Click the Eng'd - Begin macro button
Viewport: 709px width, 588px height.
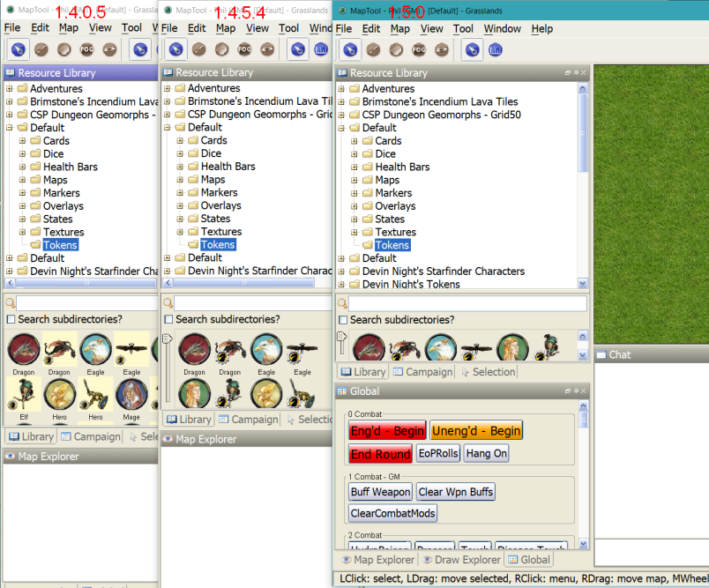[x=387, y=431]
